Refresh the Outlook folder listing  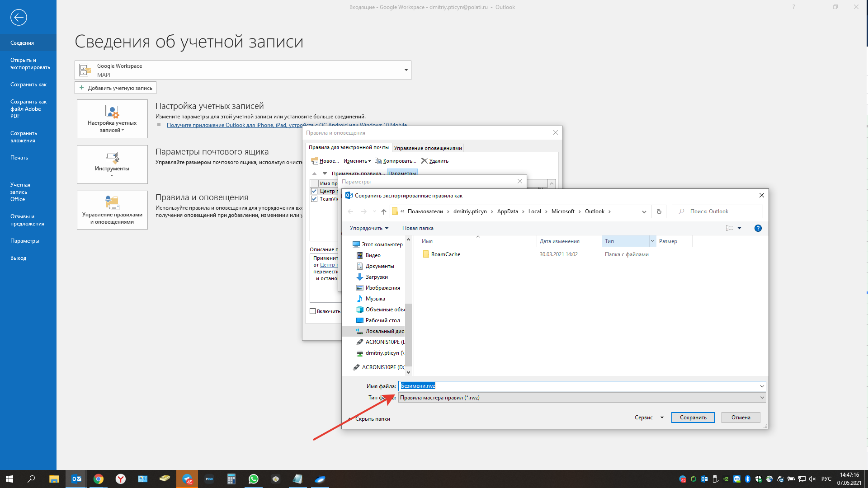pos(659,211)
